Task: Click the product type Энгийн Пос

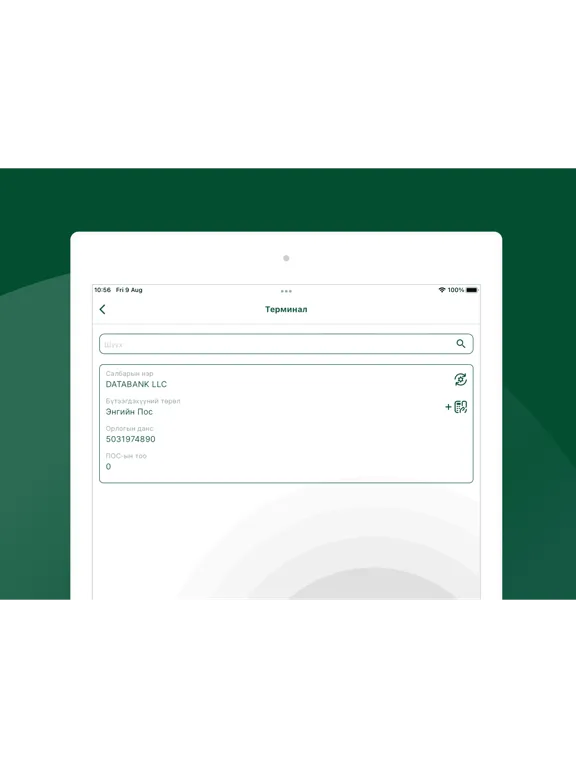Action: click(x=129, y=412)
